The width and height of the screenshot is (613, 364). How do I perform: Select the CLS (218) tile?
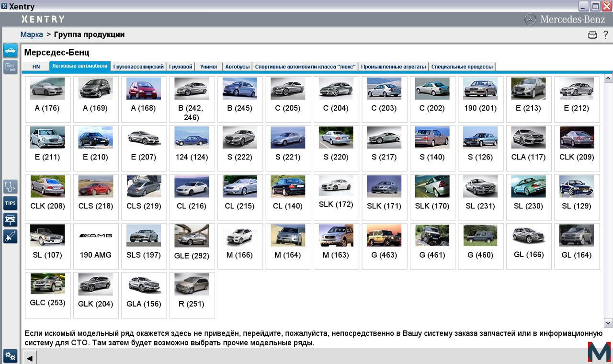pos(96,197)
